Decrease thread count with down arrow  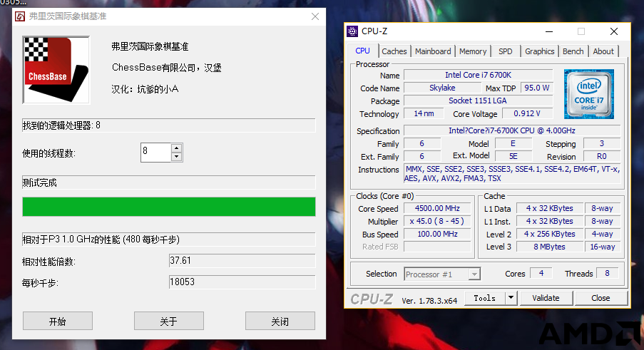click(177, 157)
